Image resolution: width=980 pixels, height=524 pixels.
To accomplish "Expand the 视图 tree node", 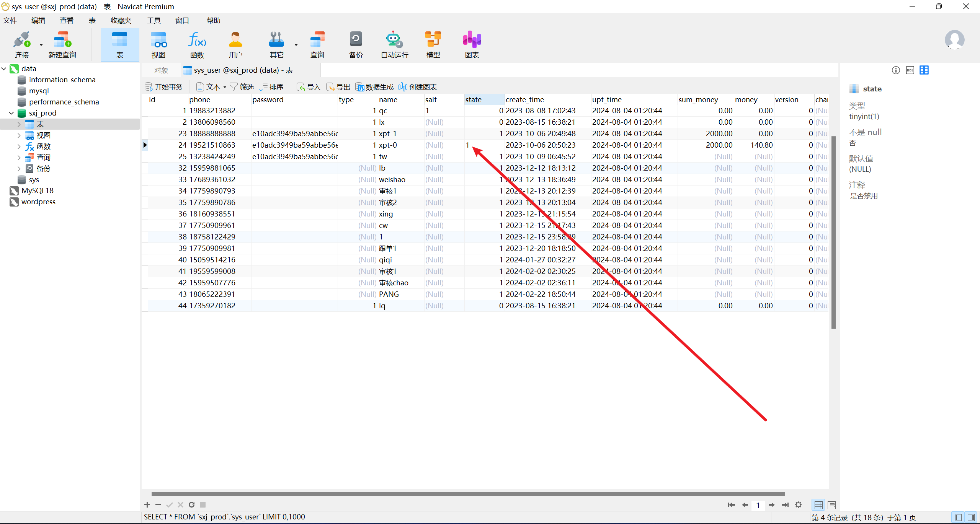I will click(19, 135).
